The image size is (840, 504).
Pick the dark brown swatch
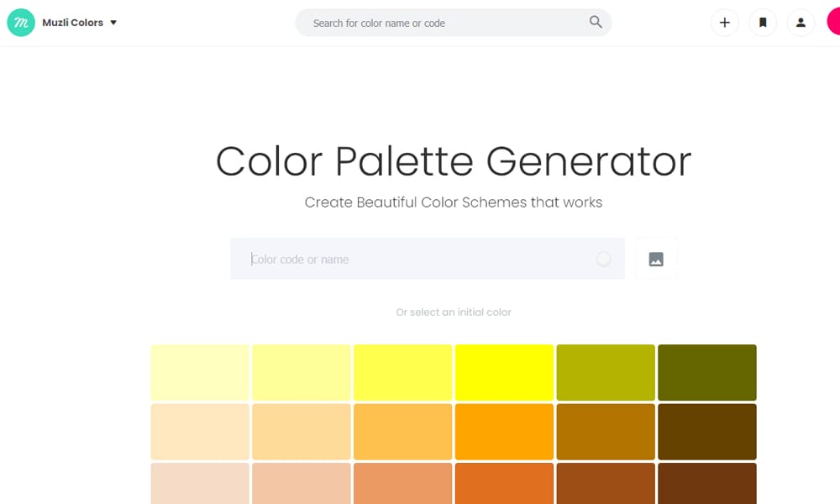coord(707,432)
